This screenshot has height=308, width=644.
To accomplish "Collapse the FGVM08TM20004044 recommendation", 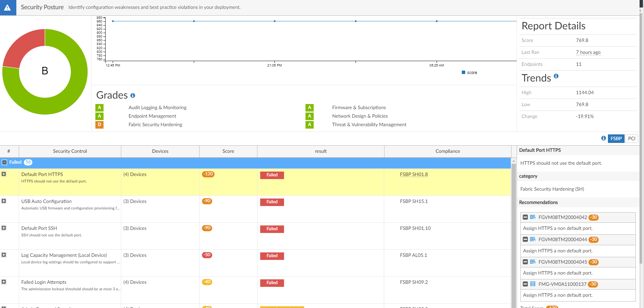I will [525, 239].
